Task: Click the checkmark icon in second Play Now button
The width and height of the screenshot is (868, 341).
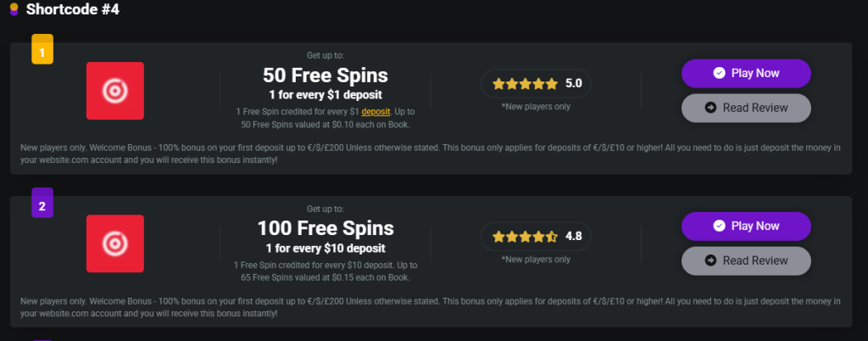Action: coord(719,226)
